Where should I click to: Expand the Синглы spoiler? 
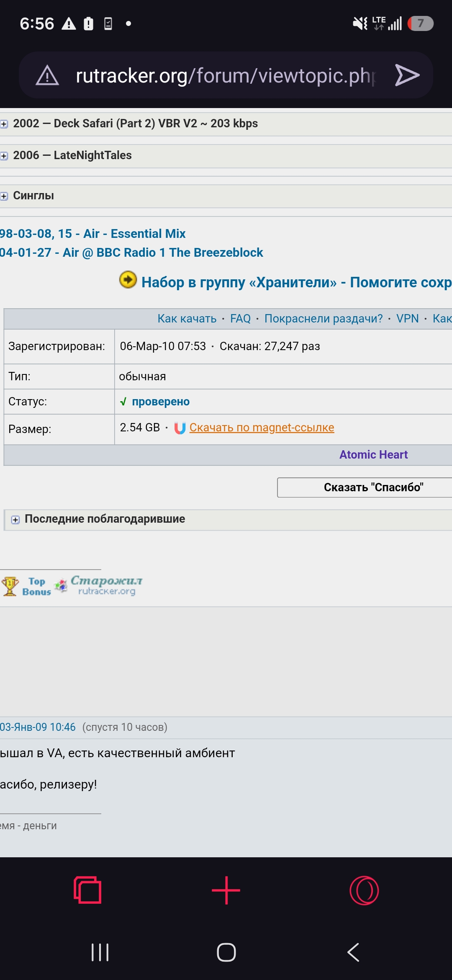pos(226,196)
